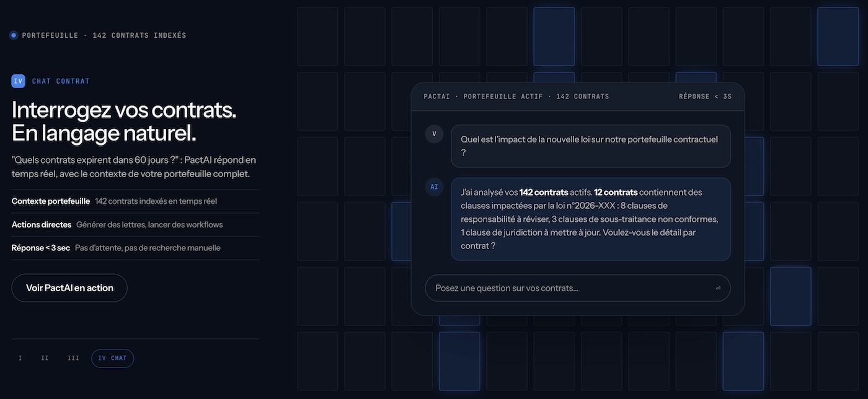Focus the Posez une question input field
Screen dimensions: 868x399
[x=578, y=288]
